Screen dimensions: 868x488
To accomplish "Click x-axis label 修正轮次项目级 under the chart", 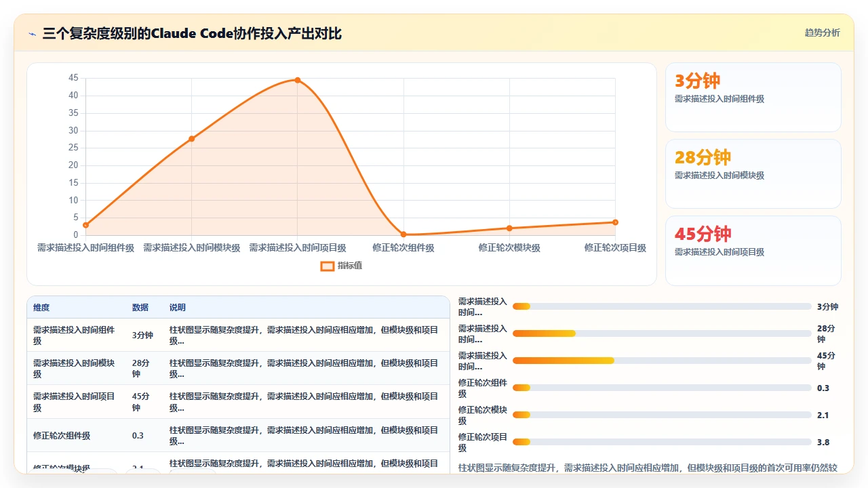I will coord(615,248).
